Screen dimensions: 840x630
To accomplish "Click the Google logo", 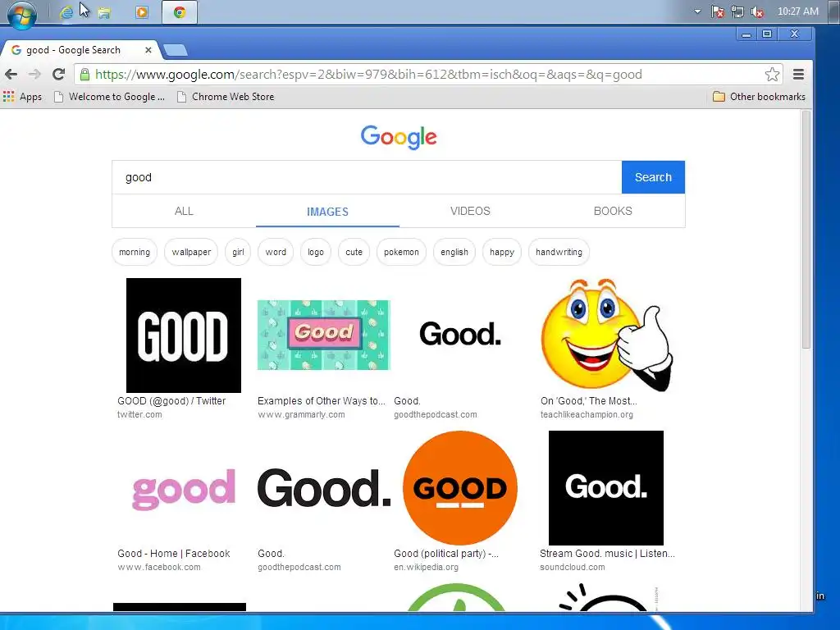I will tap(399, 137).
